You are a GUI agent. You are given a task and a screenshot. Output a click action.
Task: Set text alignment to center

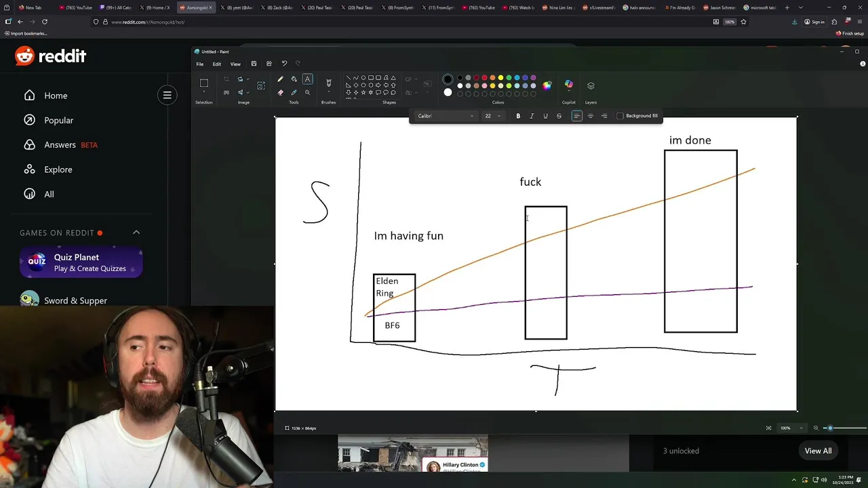(x=591, y=116)
